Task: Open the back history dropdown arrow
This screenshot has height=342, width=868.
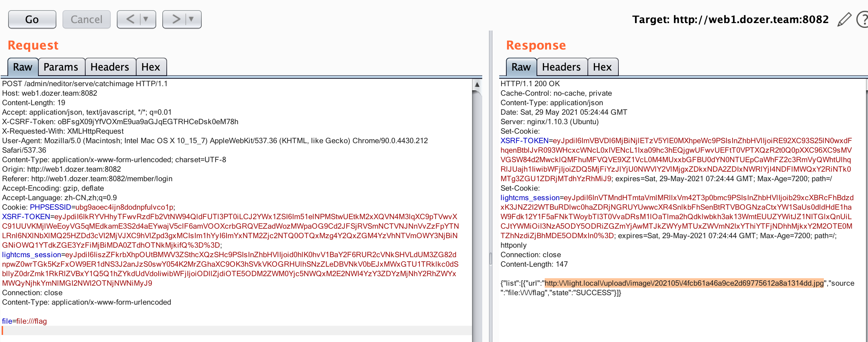Action: point(146,19)
